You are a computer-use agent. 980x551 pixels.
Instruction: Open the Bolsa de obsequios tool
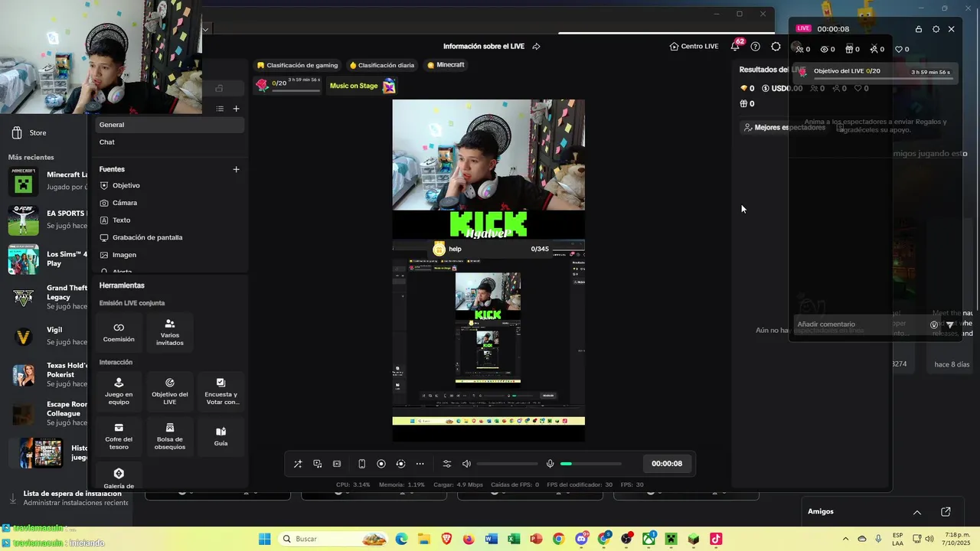click(170, 436)
